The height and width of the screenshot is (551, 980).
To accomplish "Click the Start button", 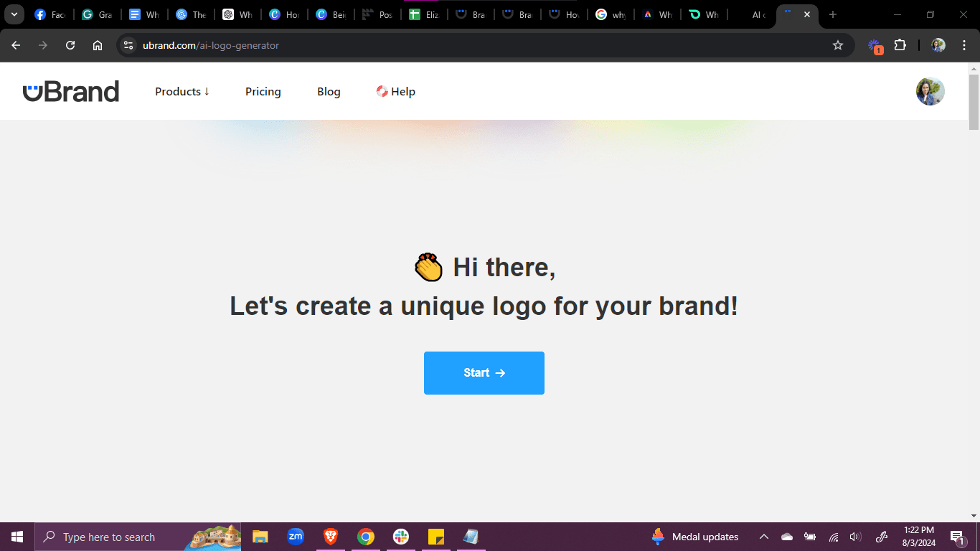I will point(484,372).
